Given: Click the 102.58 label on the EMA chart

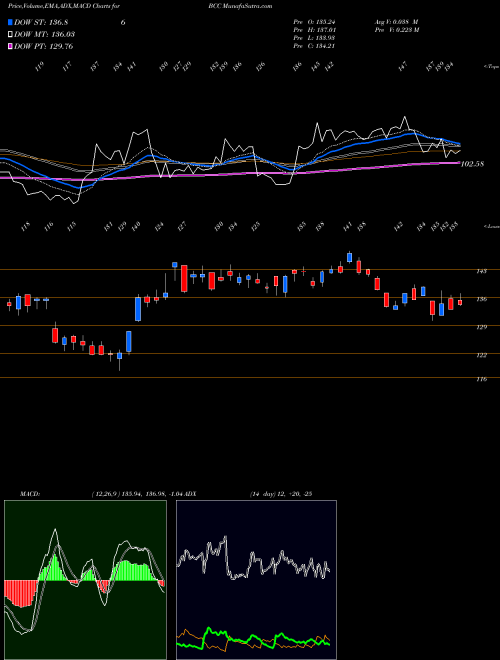Looking at the screenshot, I should [472, 164].
